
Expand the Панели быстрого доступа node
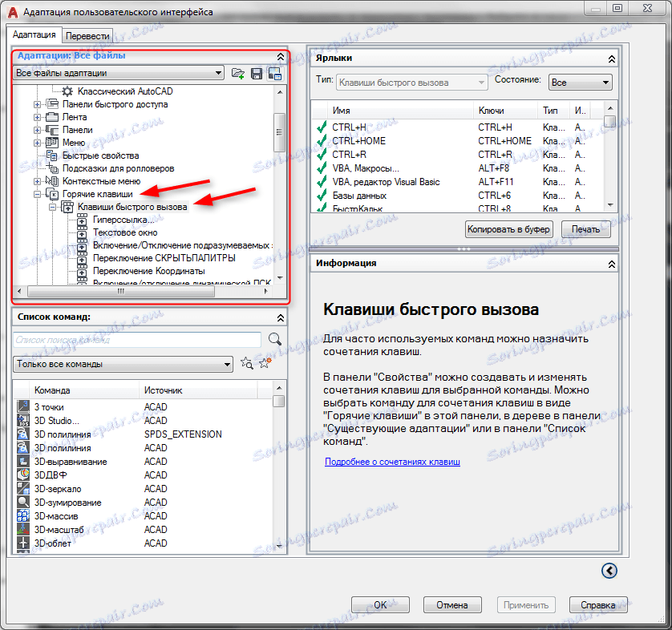click(x=37, y=104)
